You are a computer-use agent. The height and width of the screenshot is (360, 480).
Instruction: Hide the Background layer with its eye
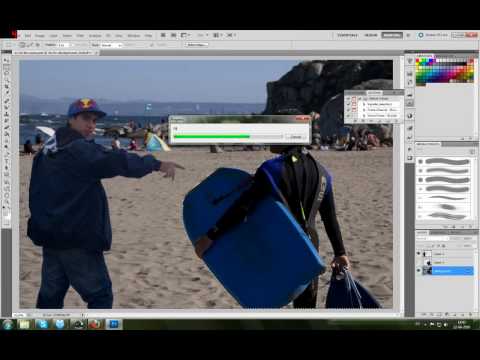tap(419, 271)
